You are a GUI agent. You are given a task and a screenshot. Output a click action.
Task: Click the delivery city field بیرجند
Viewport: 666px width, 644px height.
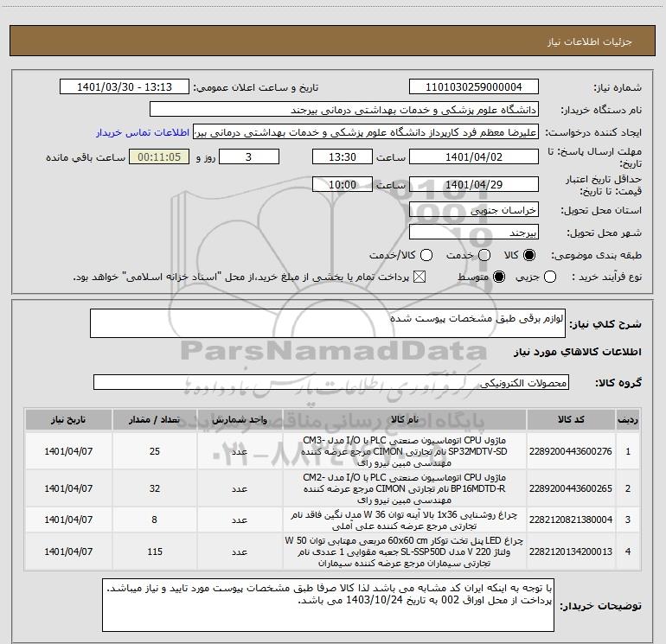tap(474, 233)
